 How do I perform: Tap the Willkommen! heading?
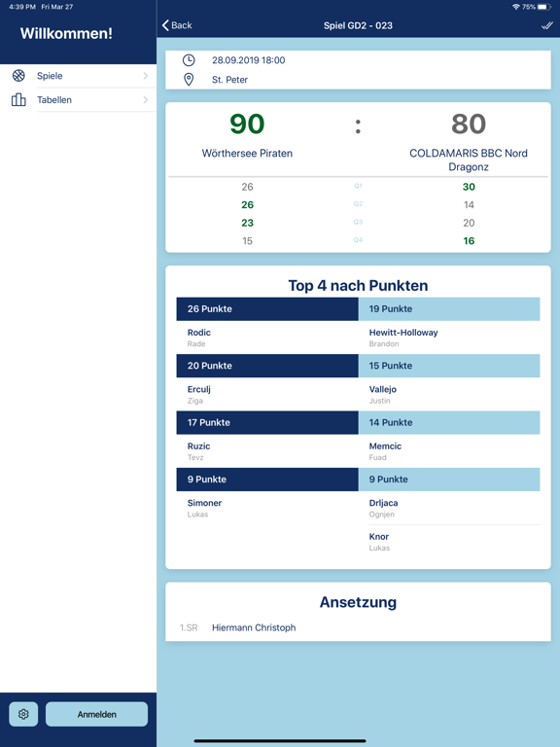click(66, 33)
